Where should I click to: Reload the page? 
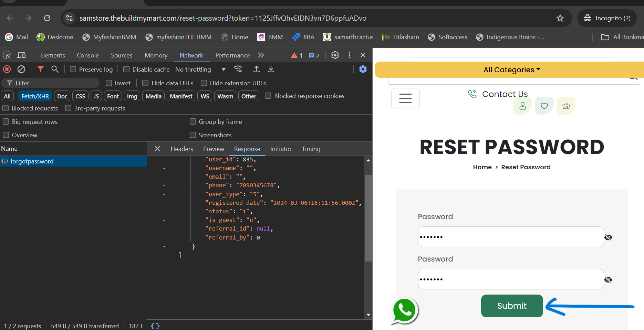click(47, 18)
